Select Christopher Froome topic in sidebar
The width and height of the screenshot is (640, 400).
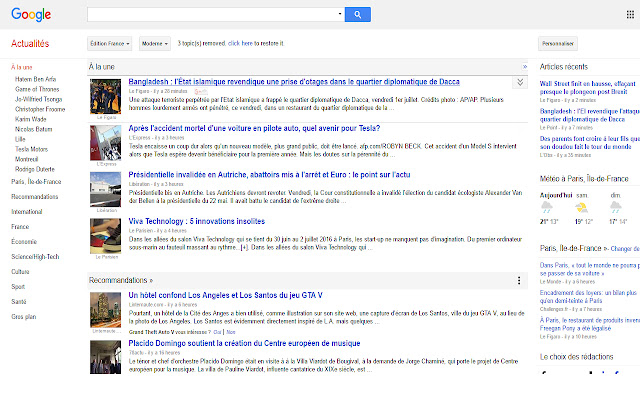40,109
